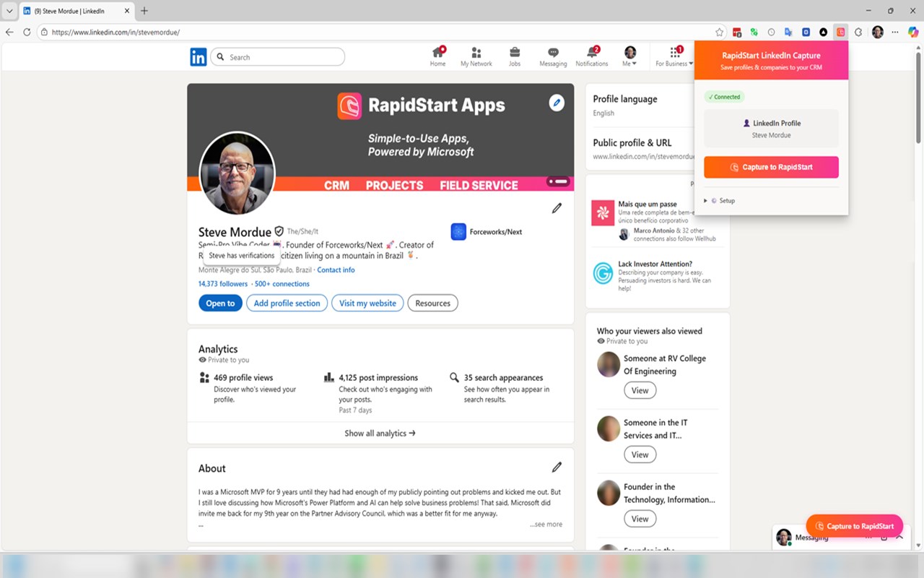Image resolution: width=924 pixels, height=578 pixels.
Task: Click Add profile section
Action: [287, 303]
